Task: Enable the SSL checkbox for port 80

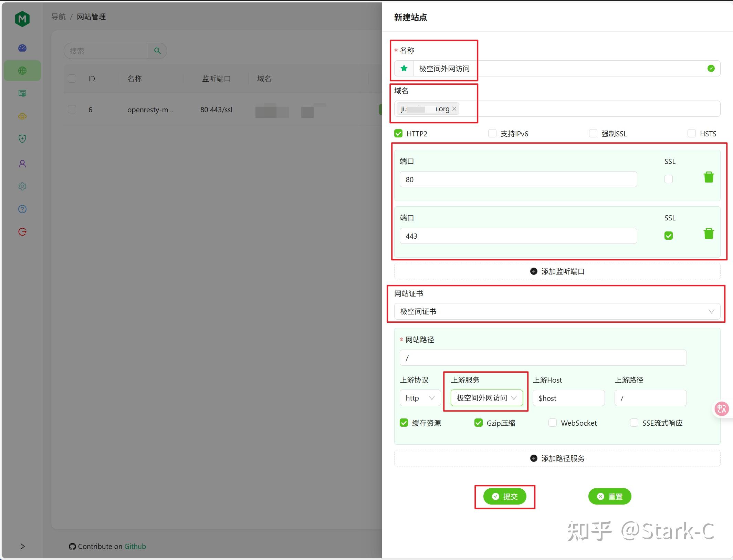Action: click(x=668, y=179)
